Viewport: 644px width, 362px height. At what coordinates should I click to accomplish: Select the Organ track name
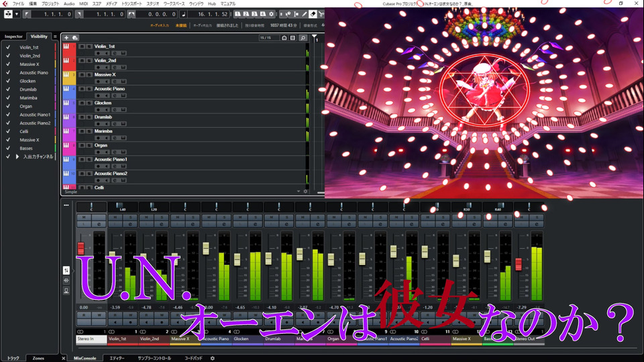(x=101, y=145)
